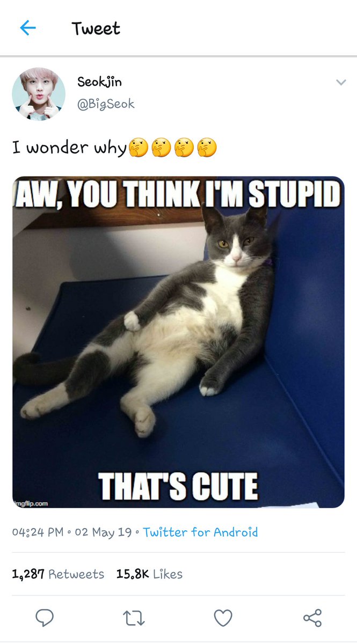Image resolution: width=357 pixels, height=644 pixels.
Task: Click the imgflip.com watermark on meme
Action: click(31, 503)
